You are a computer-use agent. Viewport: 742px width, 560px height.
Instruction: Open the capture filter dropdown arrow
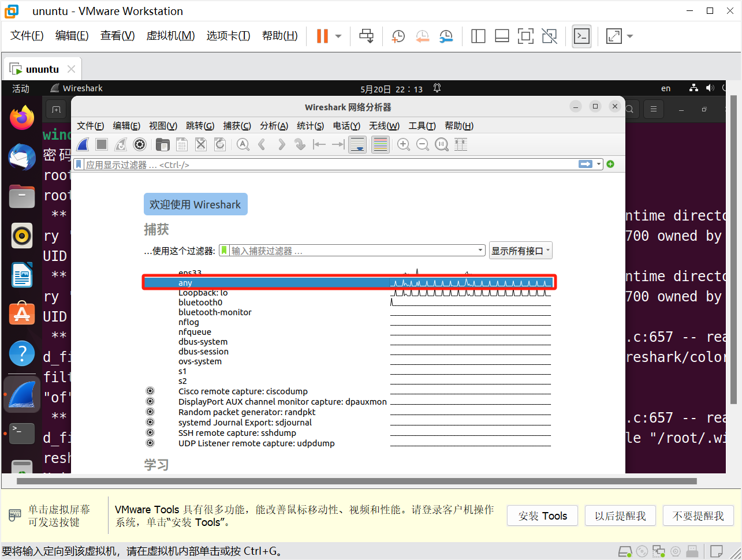[x=480, y=251]
